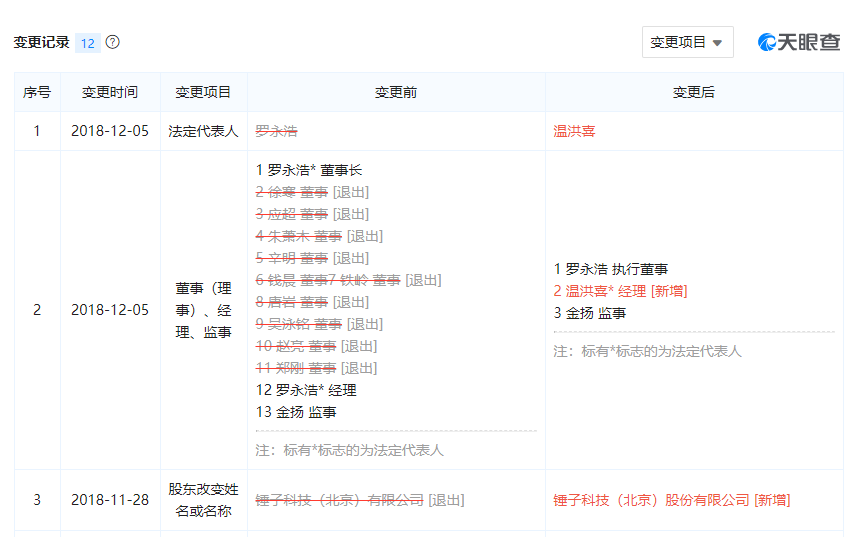Click the 变更记录 section title
This screenshot has width=846, height=537.
[x=42, y=42]
